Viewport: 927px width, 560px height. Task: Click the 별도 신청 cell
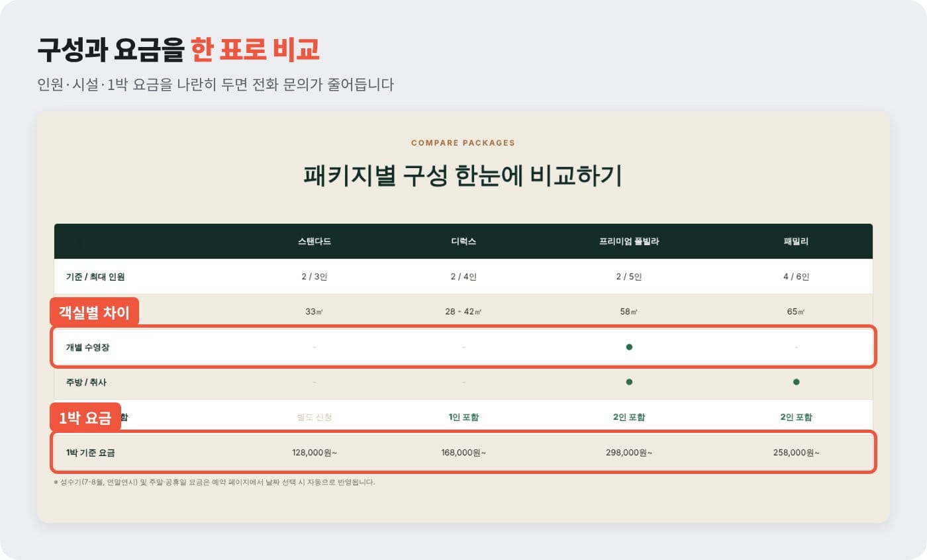pos(315,418)
